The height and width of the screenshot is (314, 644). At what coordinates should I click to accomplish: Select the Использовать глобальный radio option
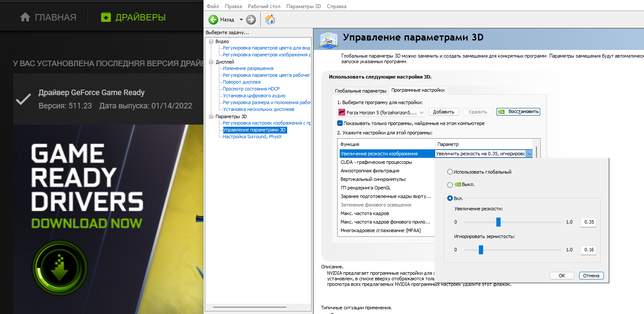[x=450, y=172]
